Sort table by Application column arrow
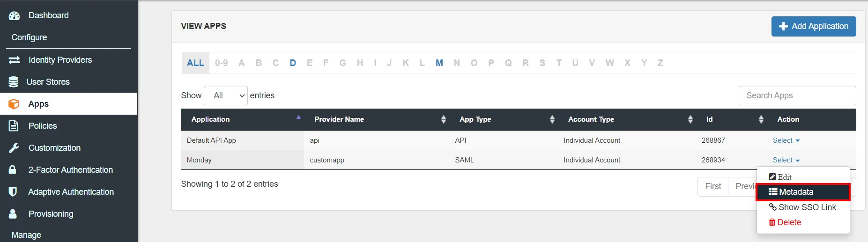This screenshot has height=242, width=868. point(298,117)
